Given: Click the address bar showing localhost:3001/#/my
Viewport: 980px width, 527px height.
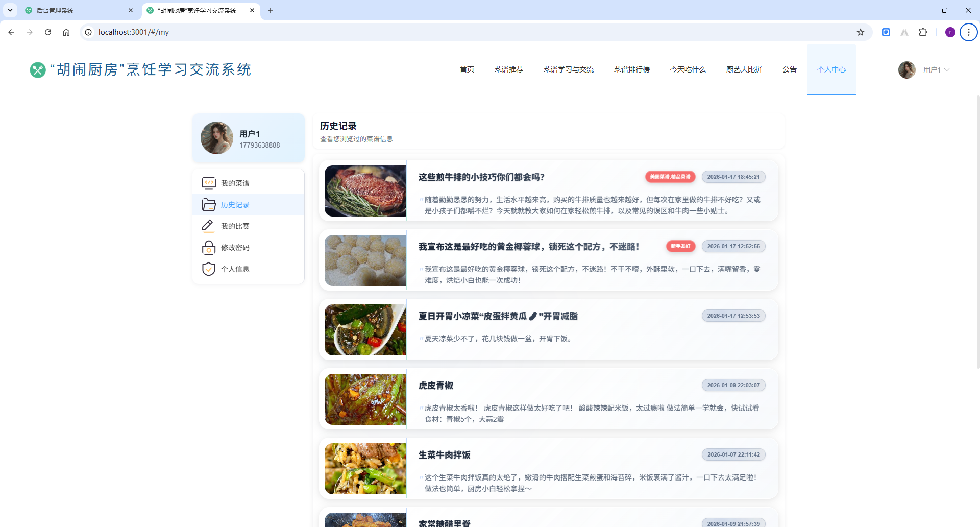Looking at the screenshot, I should click(475, 32).
